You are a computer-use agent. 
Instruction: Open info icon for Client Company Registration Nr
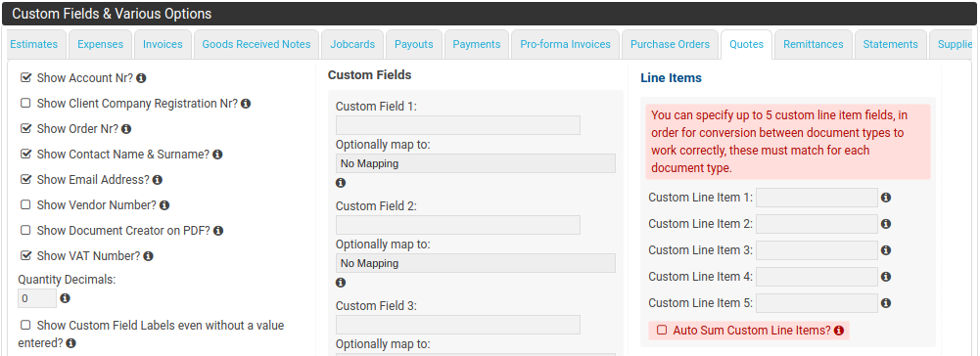pos(246,104)
